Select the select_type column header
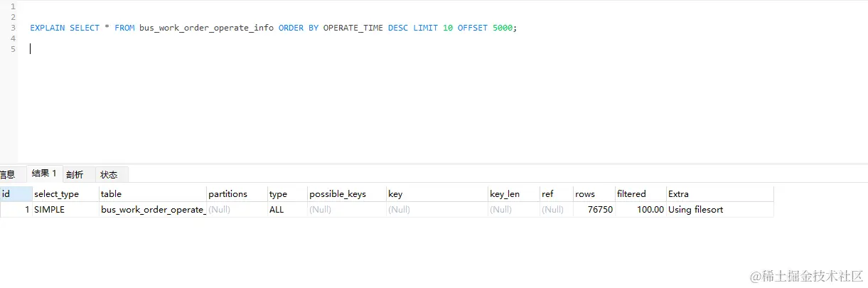This screenshot has height=288, width=868. click(x=65, y=193)
